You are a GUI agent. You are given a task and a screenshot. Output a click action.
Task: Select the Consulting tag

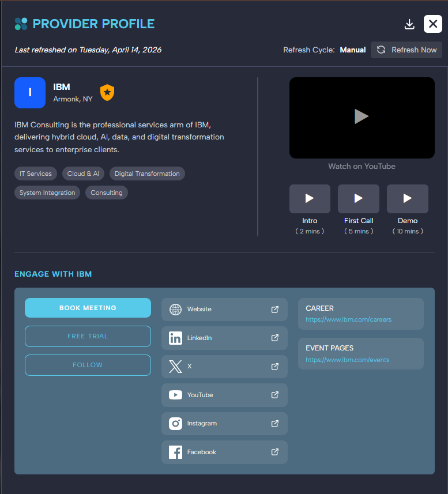[107, 193]
